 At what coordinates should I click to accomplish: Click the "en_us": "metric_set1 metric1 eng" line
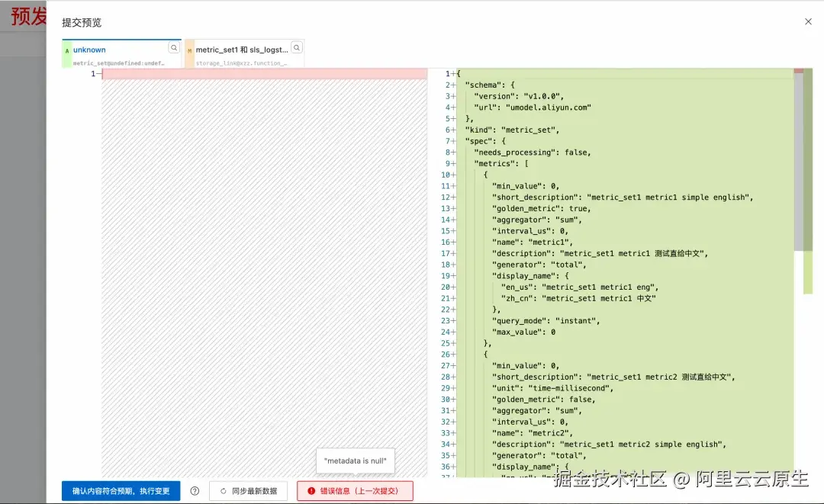[580, 287]
